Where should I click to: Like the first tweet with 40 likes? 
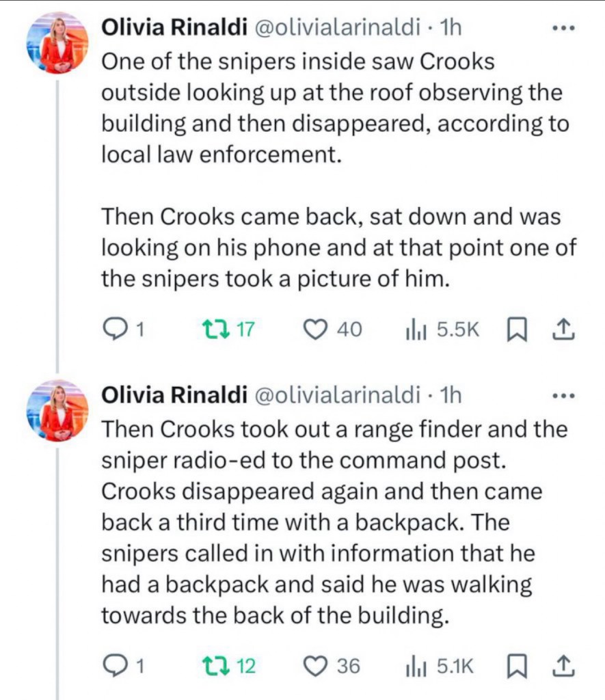[316, 330]
